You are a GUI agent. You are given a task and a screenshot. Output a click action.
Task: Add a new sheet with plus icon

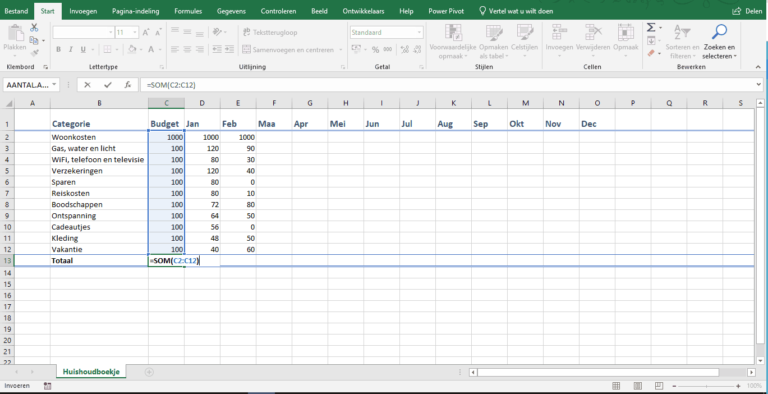click(x=149, y=372)
